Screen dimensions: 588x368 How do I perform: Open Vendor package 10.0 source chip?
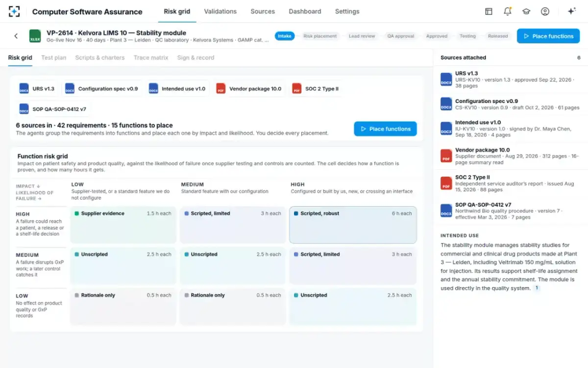[x=249, y=89]
